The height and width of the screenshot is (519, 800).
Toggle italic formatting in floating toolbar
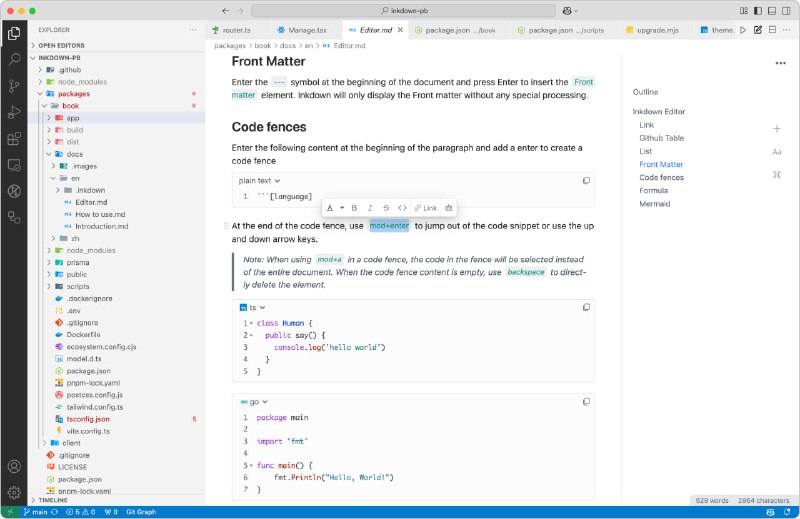[x=371, y=208]
